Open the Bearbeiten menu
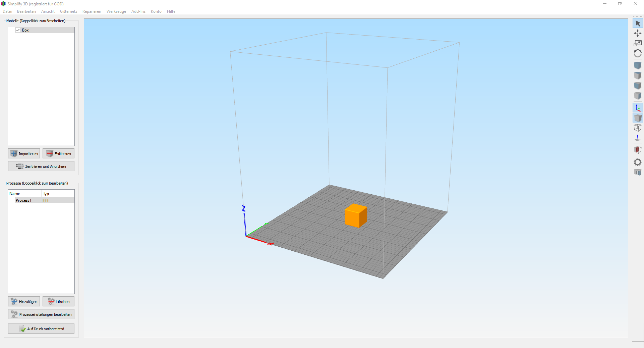Screen dimensions: 644x348 (26, 11)
